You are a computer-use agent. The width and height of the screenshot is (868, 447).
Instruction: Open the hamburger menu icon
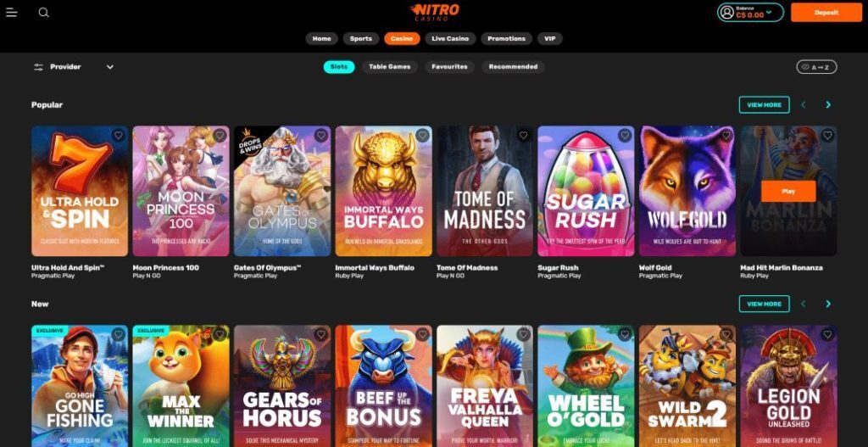[x=12, y=12]
